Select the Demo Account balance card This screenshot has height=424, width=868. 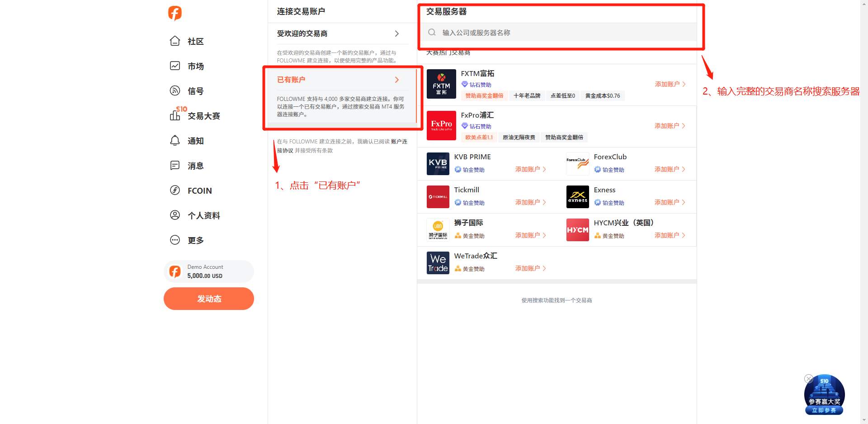point(209,272)
